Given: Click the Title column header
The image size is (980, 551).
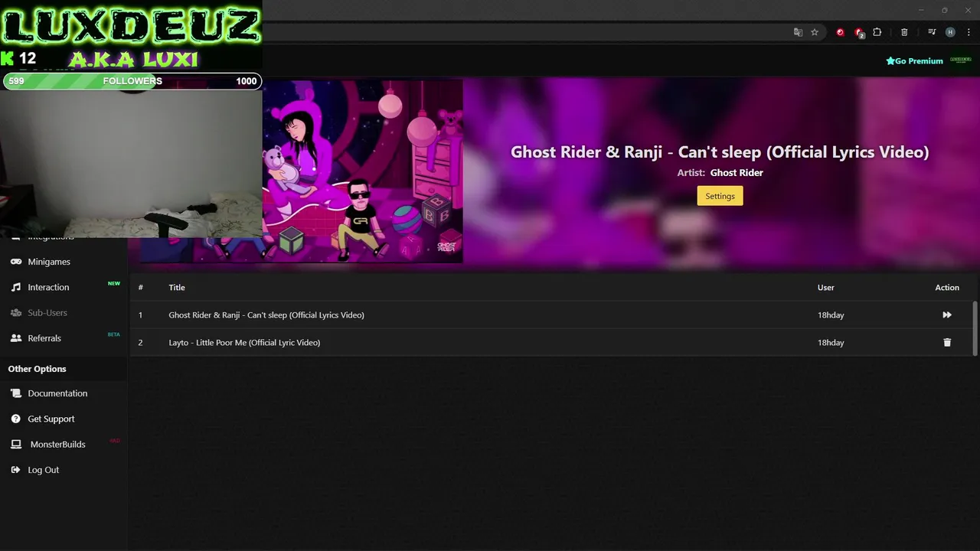Looking at the screenshot, I should pos(177,287).
